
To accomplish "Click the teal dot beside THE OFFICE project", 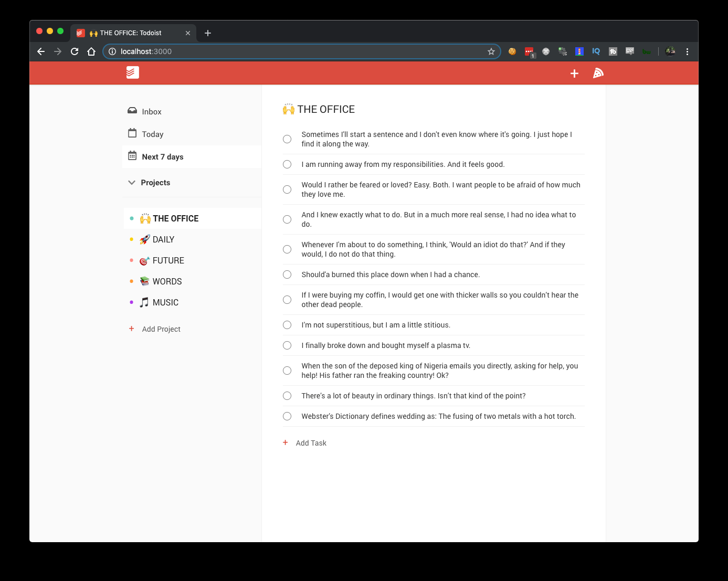I will [131, 218].
